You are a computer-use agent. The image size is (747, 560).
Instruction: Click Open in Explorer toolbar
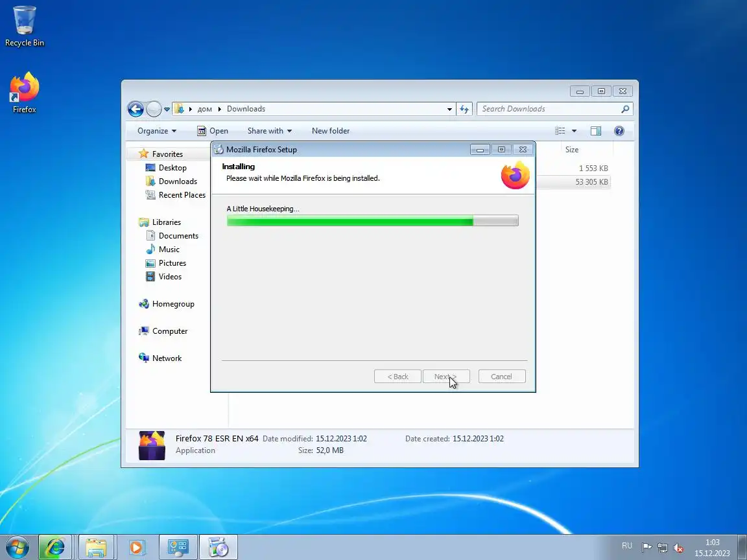point(213,131)
